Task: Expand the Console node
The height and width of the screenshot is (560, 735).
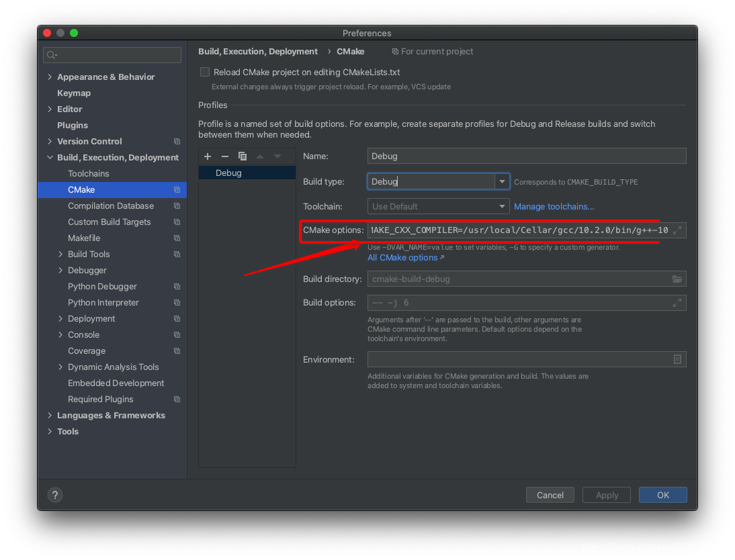Action: [60, 334]
